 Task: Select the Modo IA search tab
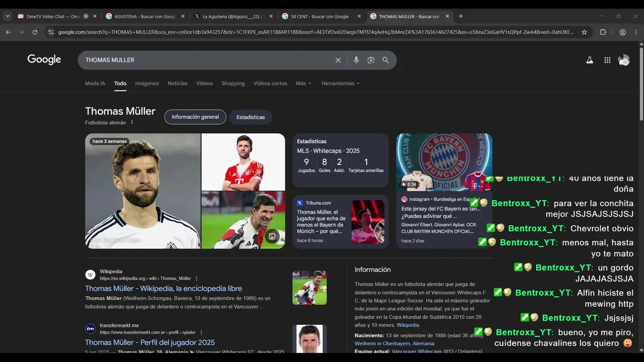point(95,83)
